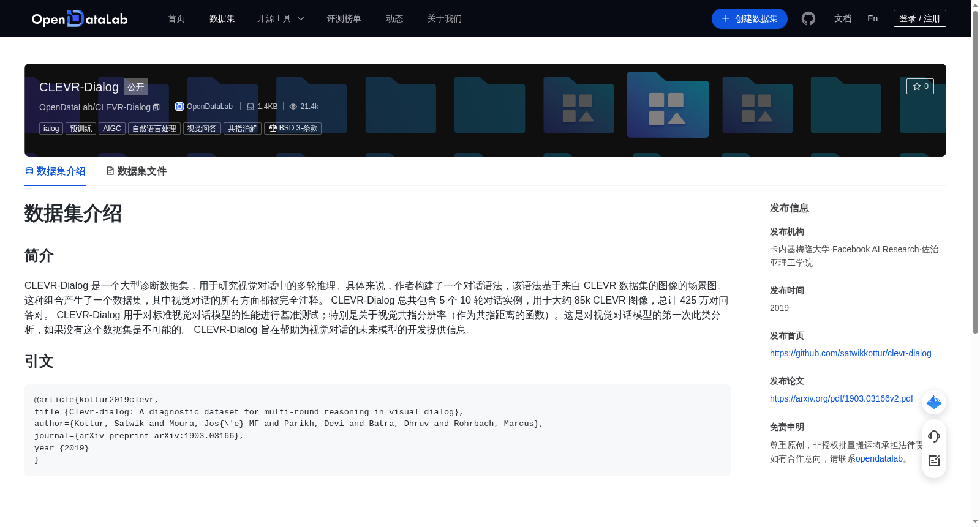Go to 首页 in the navigation

coord(176,18)
